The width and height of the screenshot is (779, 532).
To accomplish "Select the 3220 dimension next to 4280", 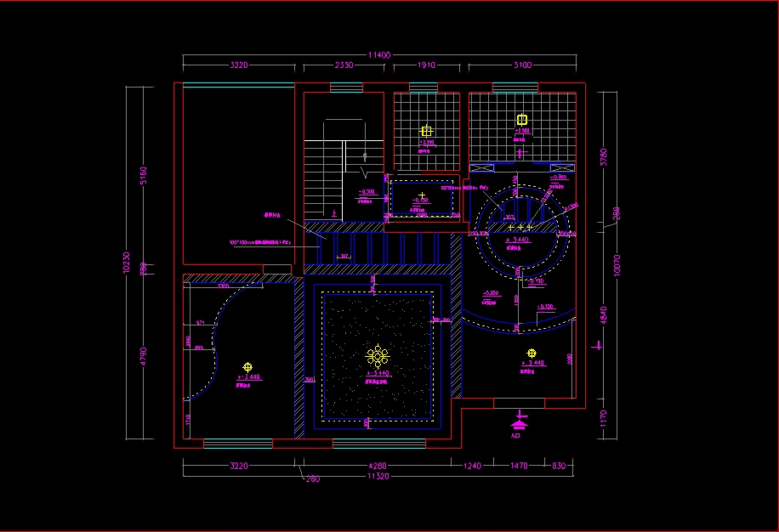I will 239,466.
